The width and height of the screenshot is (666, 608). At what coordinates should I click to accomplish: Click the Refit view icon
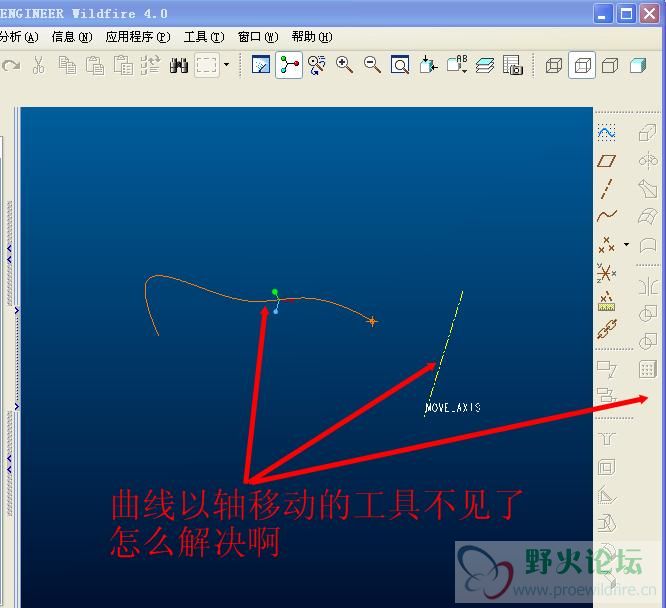[x=400, y=65]
